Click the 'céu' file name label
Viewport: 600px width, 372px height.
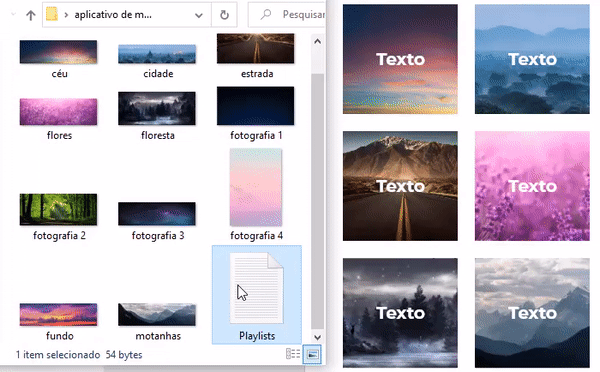click(x=59, y=73)
